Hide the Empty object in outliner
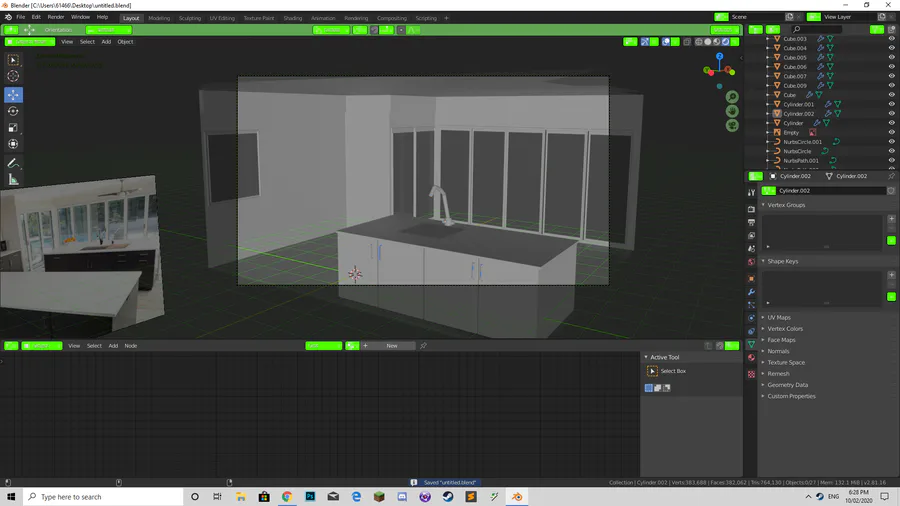Viewport: 900px width, 506px height. pos(891,133)
